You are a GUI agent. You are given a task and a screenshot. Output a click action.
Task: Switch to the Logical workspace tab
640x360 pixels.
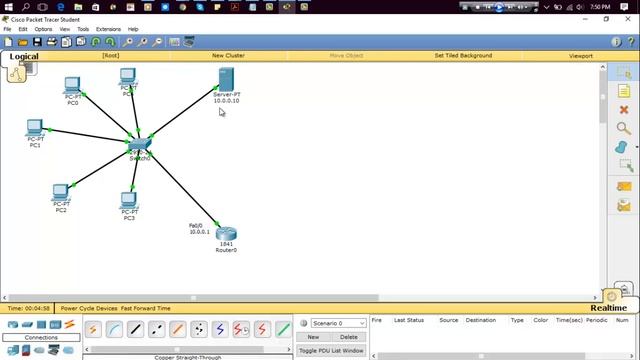[x=24, y=56]
